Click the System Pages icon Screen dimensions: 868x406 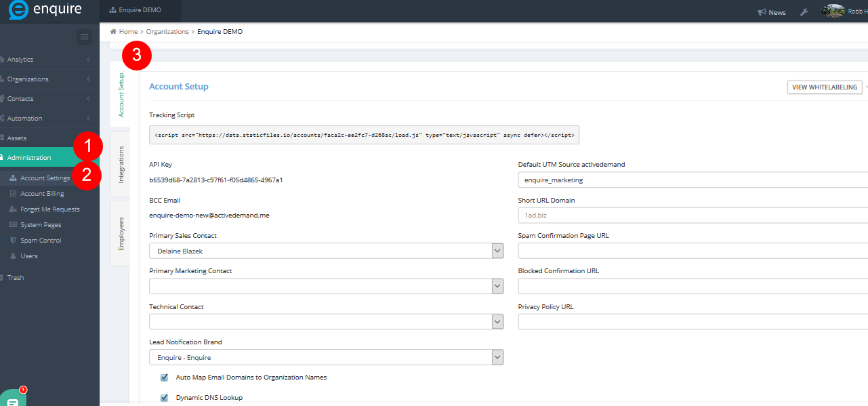point(14,225)
